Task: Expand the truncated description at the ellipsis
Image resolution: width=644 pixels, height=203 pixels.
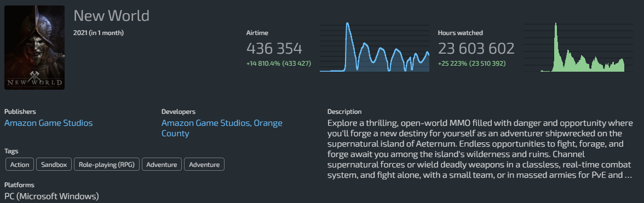Action: (628, 175)
